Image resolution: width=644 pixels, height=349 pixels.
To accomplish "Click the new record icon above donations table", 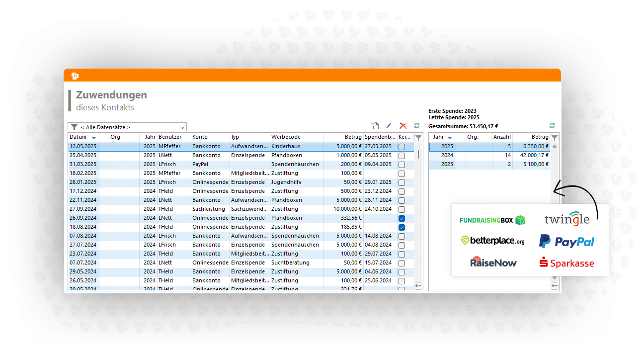I will click(375, 126).
